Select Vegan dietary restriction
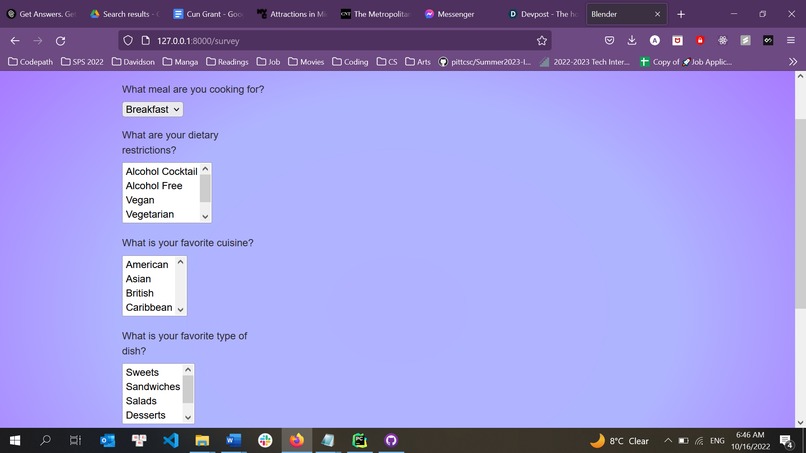 coord(161,200)
